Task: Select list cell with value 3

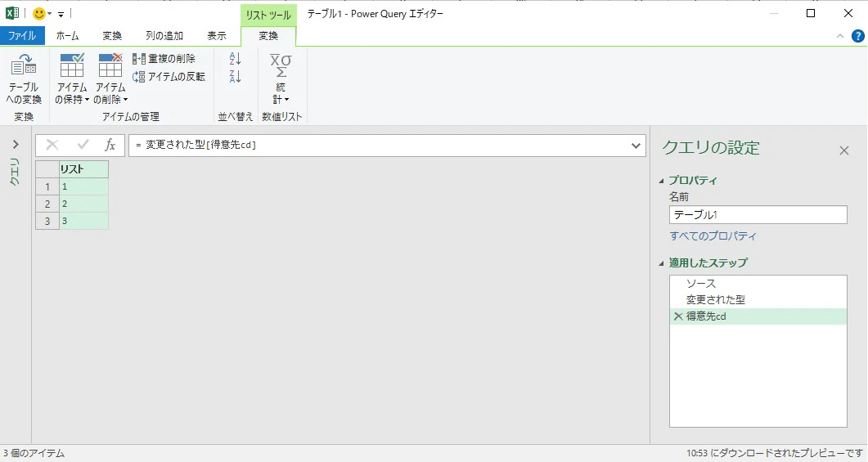Action: tap(83, 221)
